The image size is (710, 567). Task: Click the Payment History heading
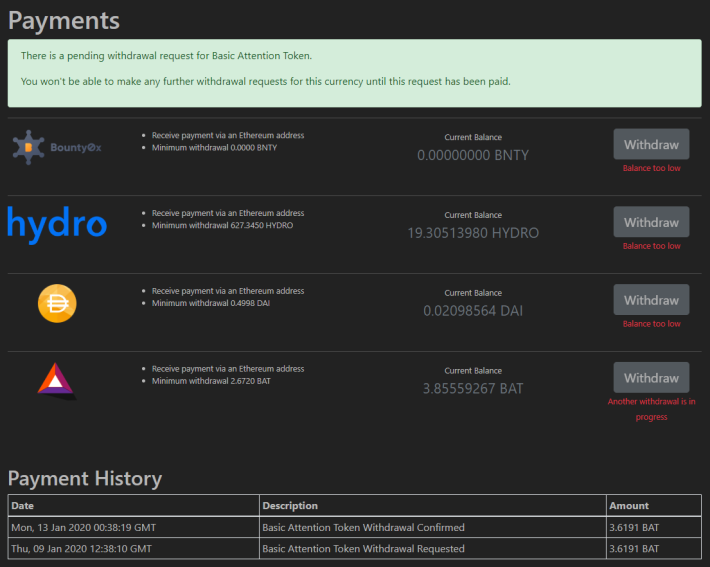tap(85, 478)
